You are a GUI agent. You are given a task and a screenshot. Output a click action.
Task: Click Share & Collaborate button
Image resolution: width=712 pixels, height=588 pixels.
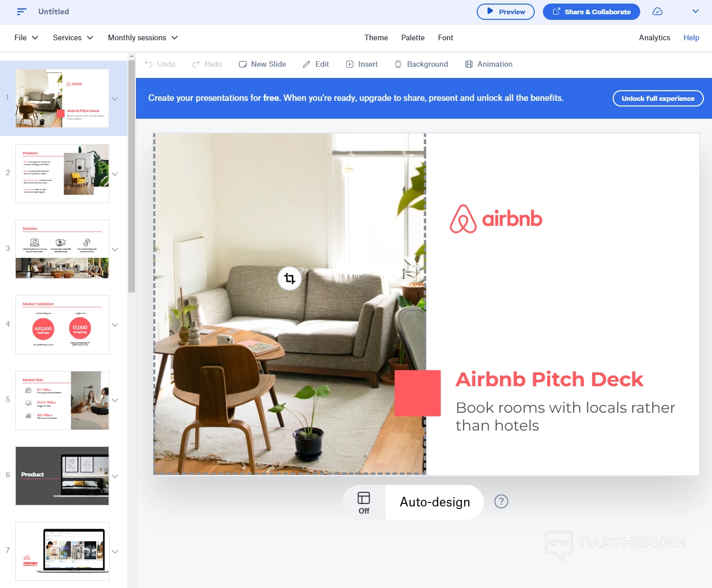tap(591, 12)
